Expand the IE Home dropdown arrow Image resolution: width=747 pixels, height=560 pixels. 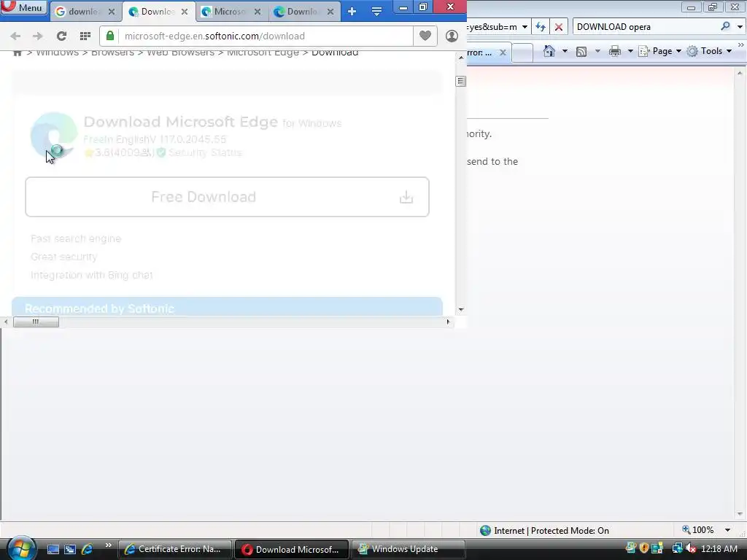565,51
